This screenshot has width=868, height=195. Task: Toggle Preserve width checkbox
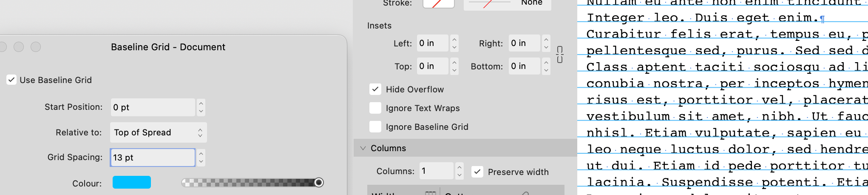(x=477, y=172)
